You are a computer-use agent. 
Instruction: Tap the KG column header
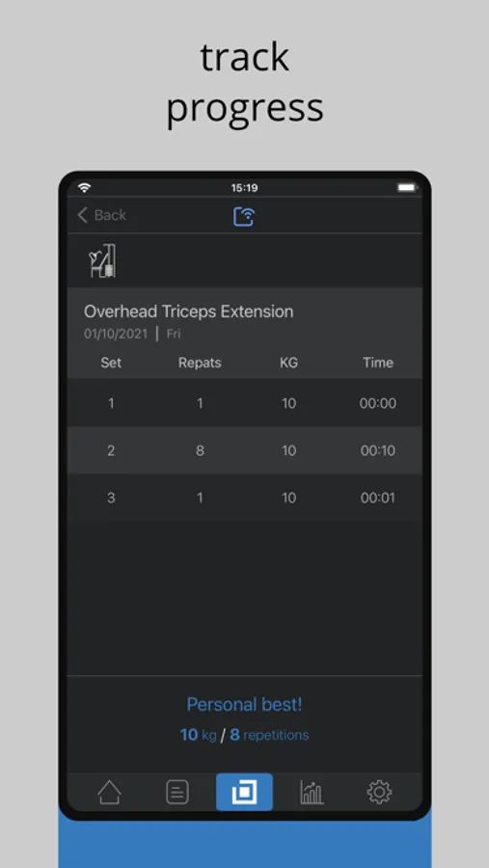pos(288,363)
